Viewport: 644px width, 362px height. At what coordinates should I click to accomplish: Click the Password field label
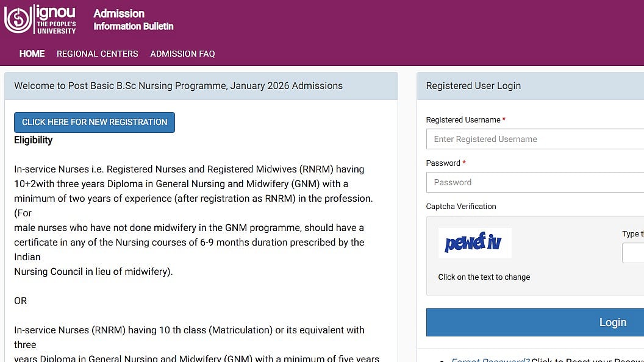tap(443, 163)
